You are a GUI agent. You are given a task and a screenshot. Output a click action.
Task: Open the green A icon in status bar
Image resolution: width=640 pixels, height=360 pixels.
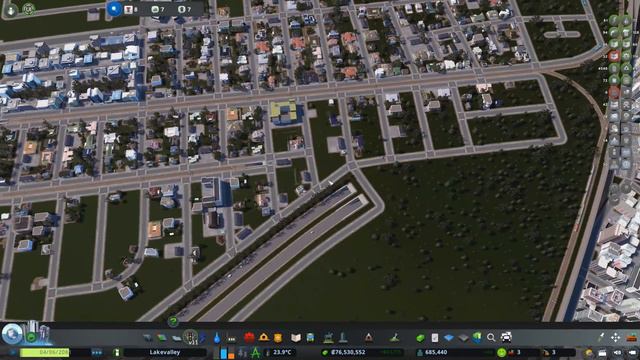[256, 352]
